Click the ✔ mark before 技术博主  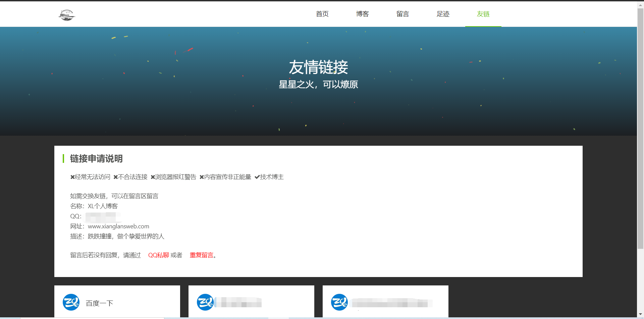pos(257,177)
